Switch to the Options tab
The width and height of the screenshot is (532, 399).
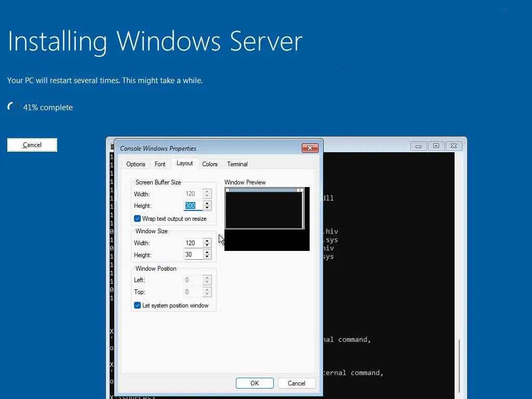coord(136,164)
